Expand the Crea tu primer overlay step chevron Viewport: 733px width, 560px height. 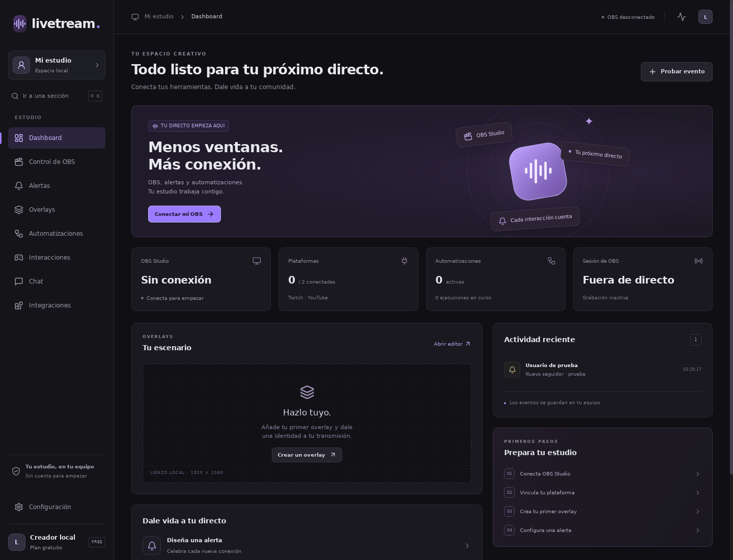point(697,512)
